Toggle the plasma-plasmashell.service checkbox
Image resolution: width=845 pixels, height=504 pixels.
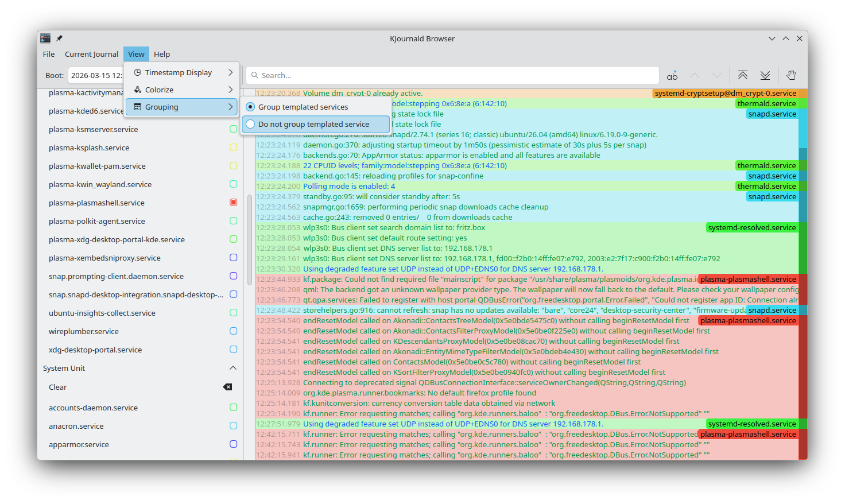coord(233,203)
